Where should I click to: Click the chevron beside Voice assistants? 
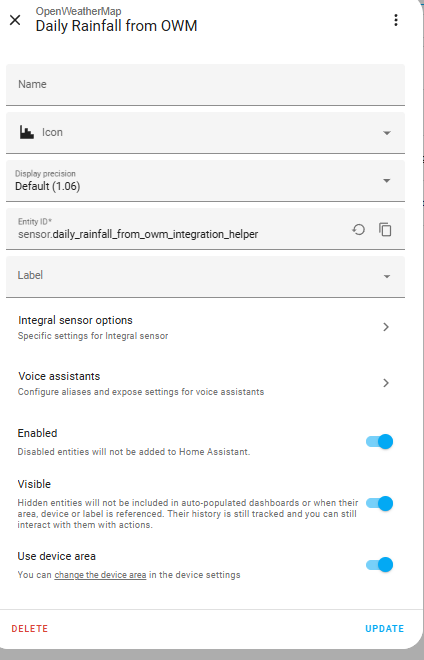386,383
